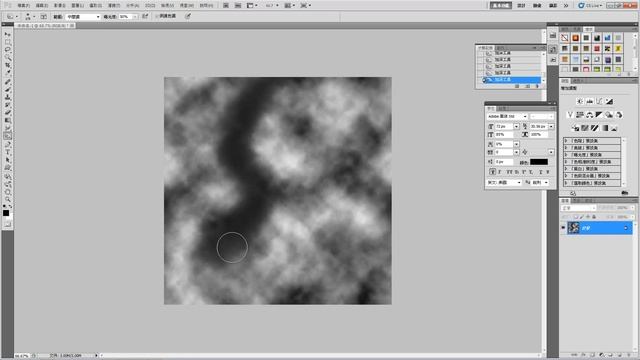Add a Color Balance adjustment layer
Image resolution: width=640 pixels, height=360 pixels.
[x=590, y=115]
